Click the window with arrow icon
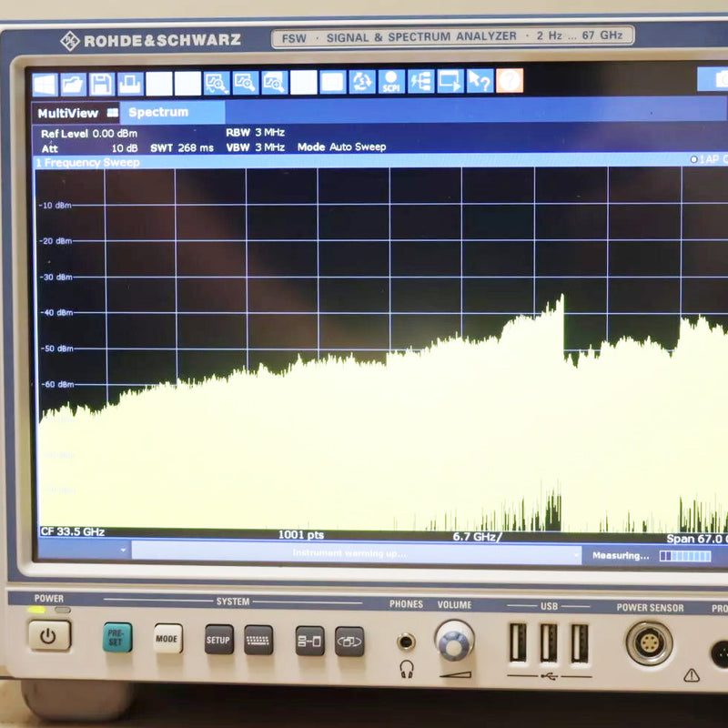This screenshot has height=728, width=728. 450,81
